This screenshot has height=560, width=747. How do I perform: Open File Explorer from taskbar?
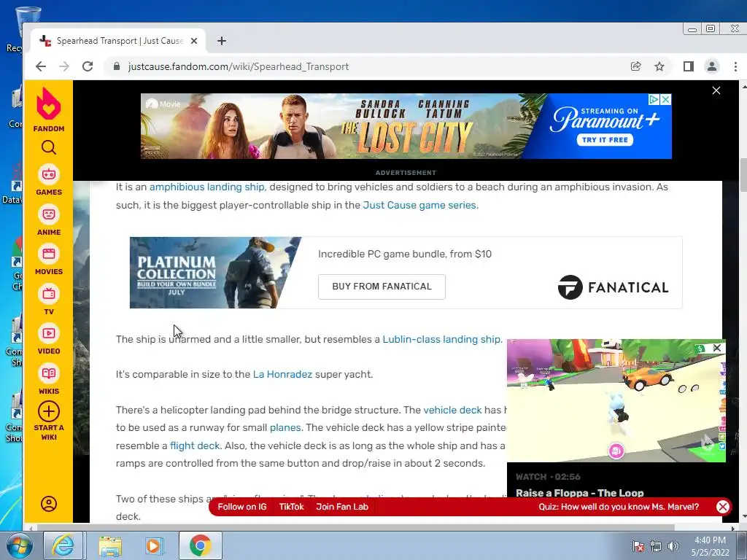click(111, 545)
